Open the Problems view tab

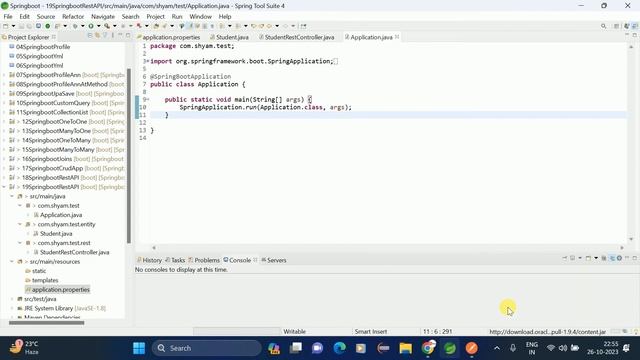[x=204, y=260]
